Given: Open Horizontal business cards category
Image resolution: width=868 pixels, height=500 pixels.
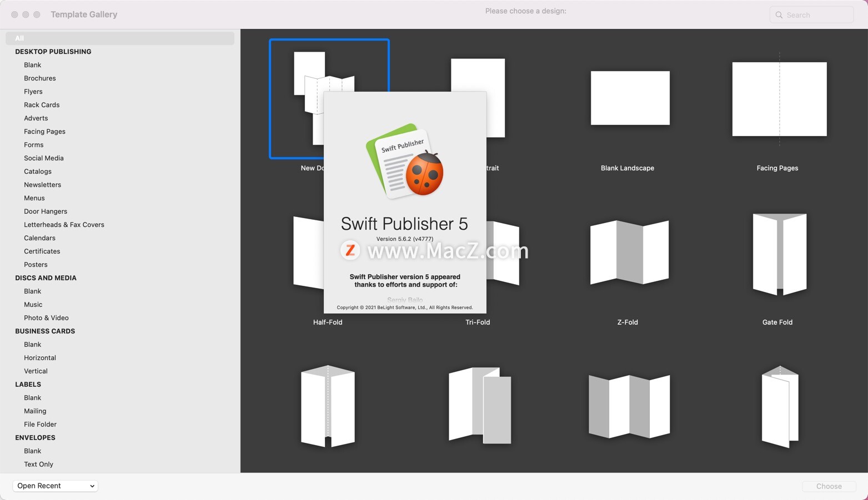Looking at the screenshot, I should pyautogui.click(x=39, y=358).
